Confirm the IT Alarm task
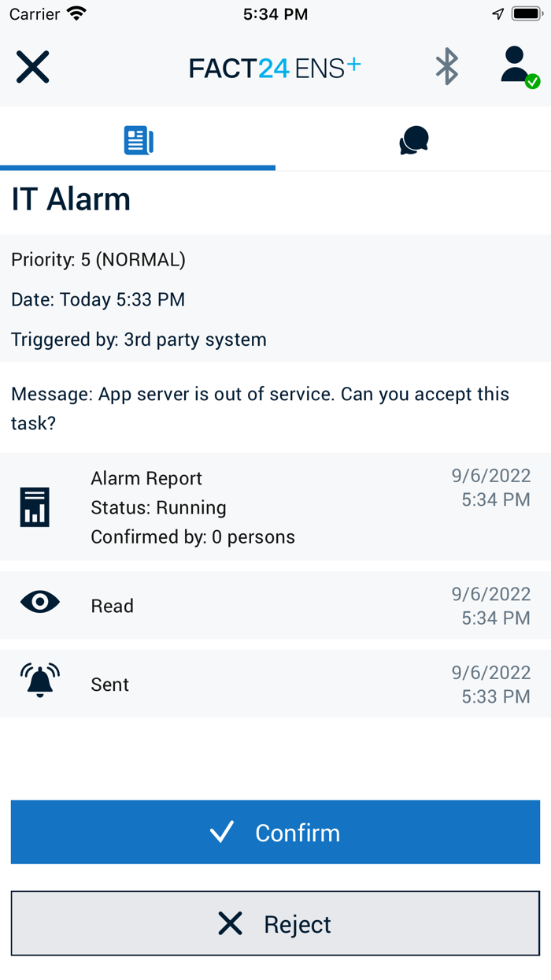The width and height of the screenshot is (551, 980). (275, 832)
